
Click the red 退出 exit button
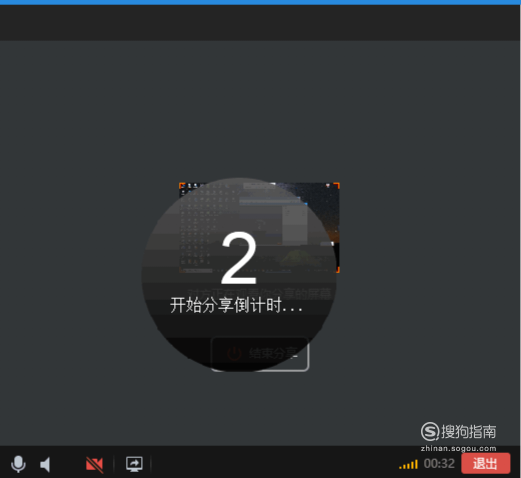(x=486, y=463)
